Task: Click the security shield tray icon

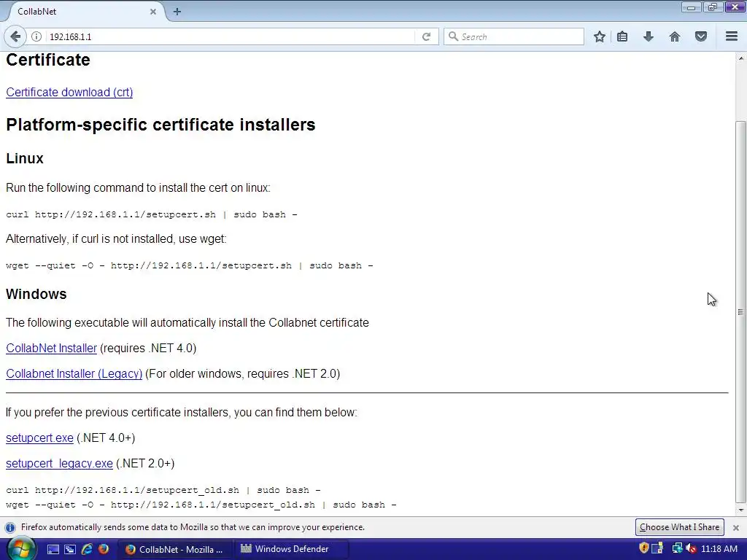Action: (644, 548)
